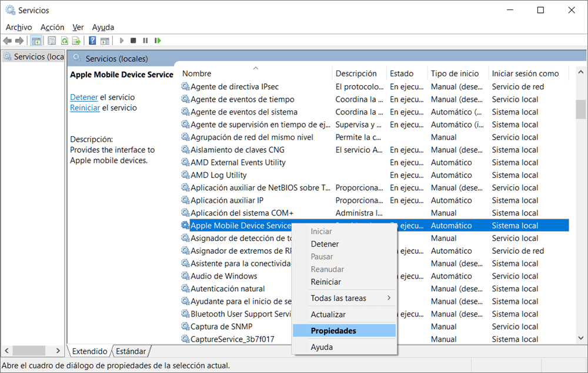This screenshot has height=373, width=588.
Task: Click gear icon of Aislamiento de claves CNG
Action: pyautogui.click(x=185, y=150)
